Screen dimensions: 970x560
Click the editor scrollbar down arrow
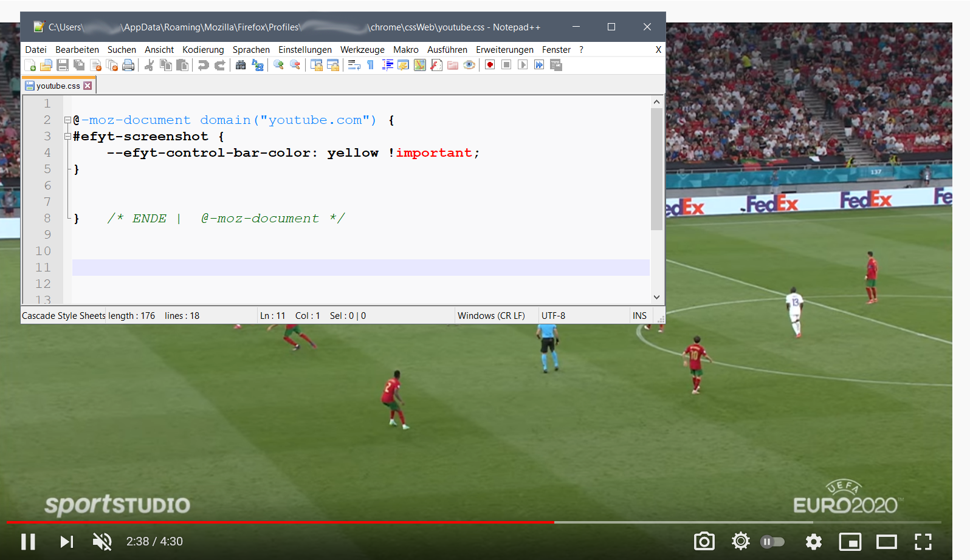point(656,297)
